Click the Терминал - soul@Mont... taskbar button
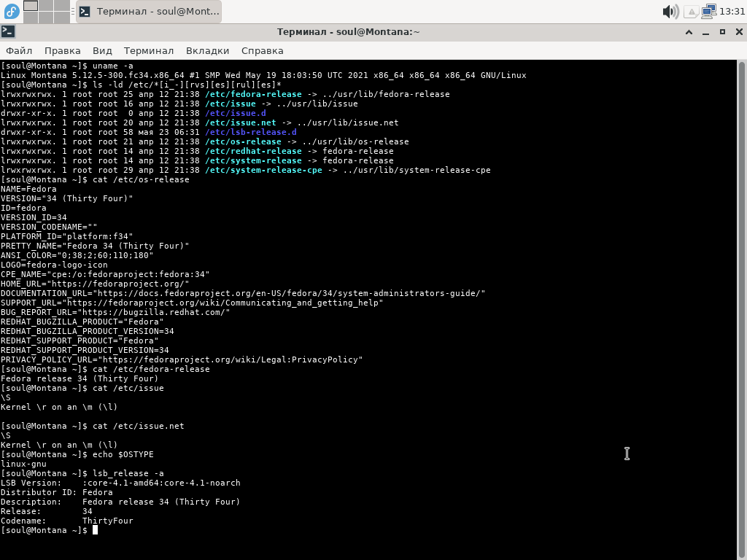 (x=149, y=12)
